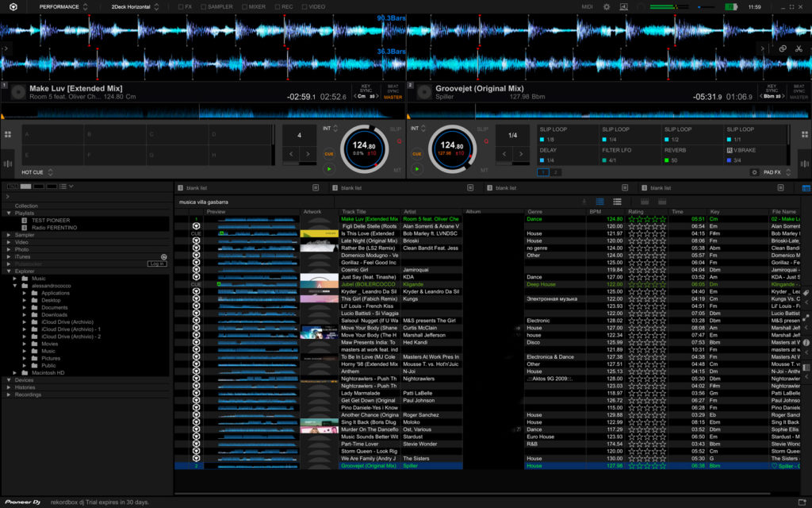The height and width of the screenshot is (508, 812).
Task: Click the scissors icon beside the waveform
Action: pos(797,48)
